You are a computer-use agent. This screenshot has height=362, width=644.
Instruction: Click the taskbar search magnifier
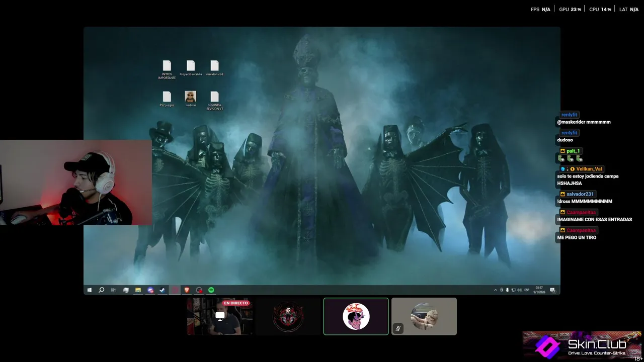click(101, 290)
